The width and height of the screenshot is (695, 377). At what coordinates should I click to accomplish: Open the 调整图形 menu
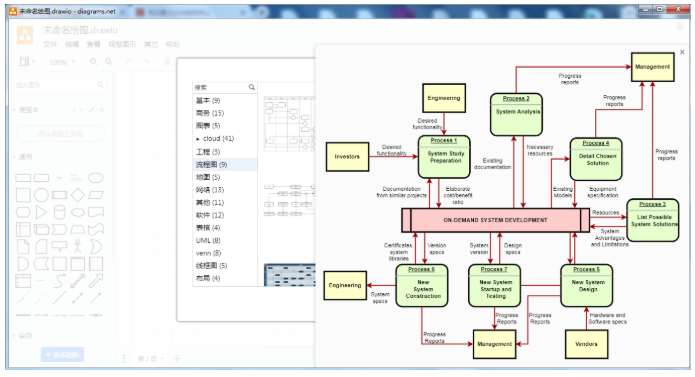pos(122,44)
